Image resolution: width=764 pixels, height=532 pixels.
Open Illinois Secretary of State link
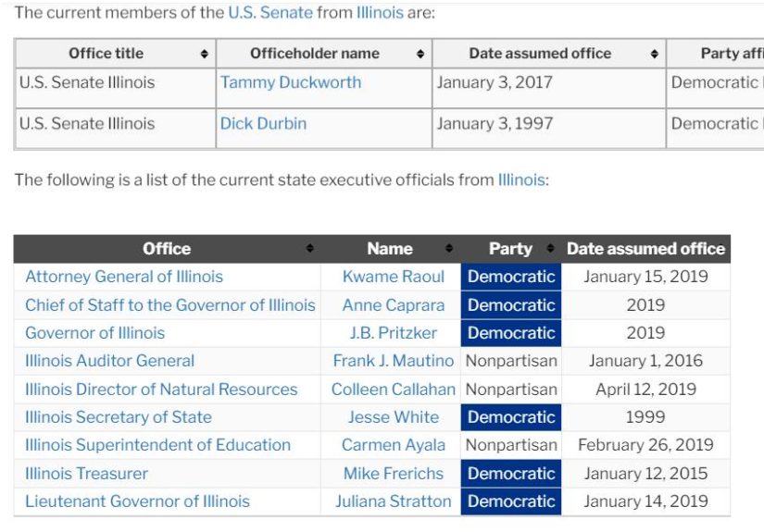[119, 417]
